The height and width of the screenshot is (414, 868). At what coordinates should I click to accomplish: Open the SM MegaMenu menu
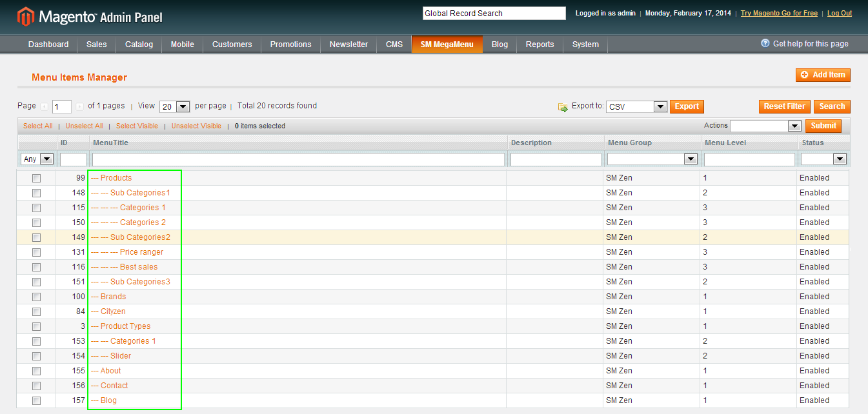click(x=447, y=44)
